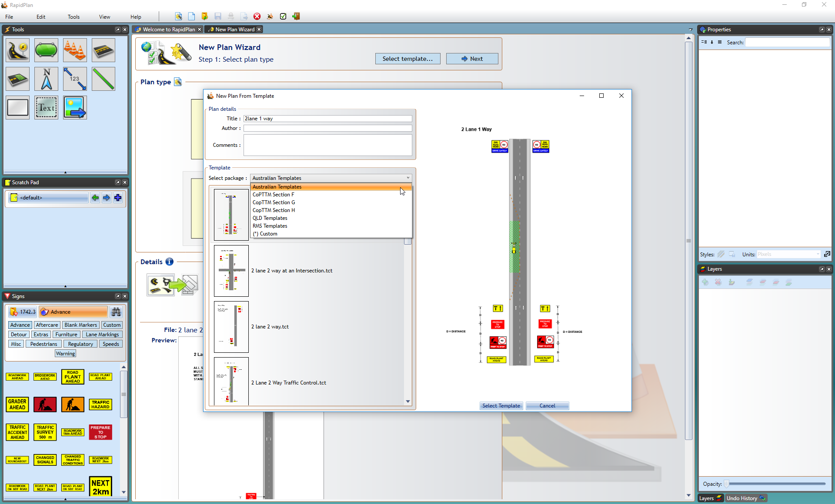Select the blank rectangle shape tool
The height and width of the screenshot is (504, 835).
pos(17,107)
